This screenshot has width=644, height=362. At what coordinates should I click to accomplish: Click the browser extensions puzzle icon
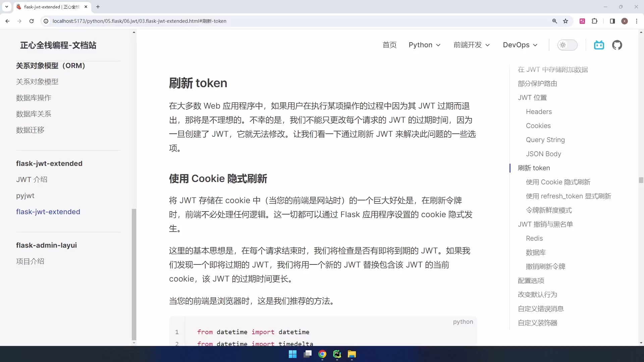click(x=595, y=21)
